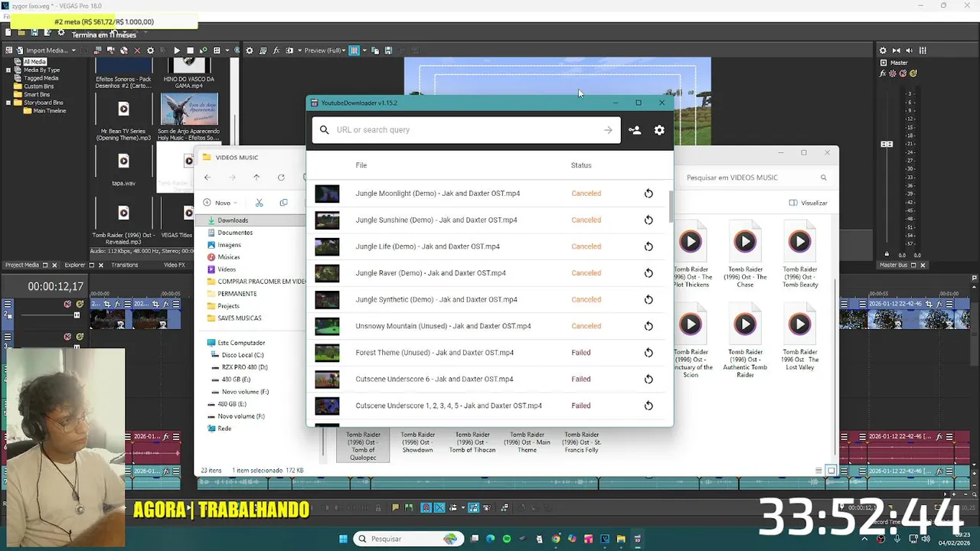
Task: Select All Media bin
Action: coord(34,62)
